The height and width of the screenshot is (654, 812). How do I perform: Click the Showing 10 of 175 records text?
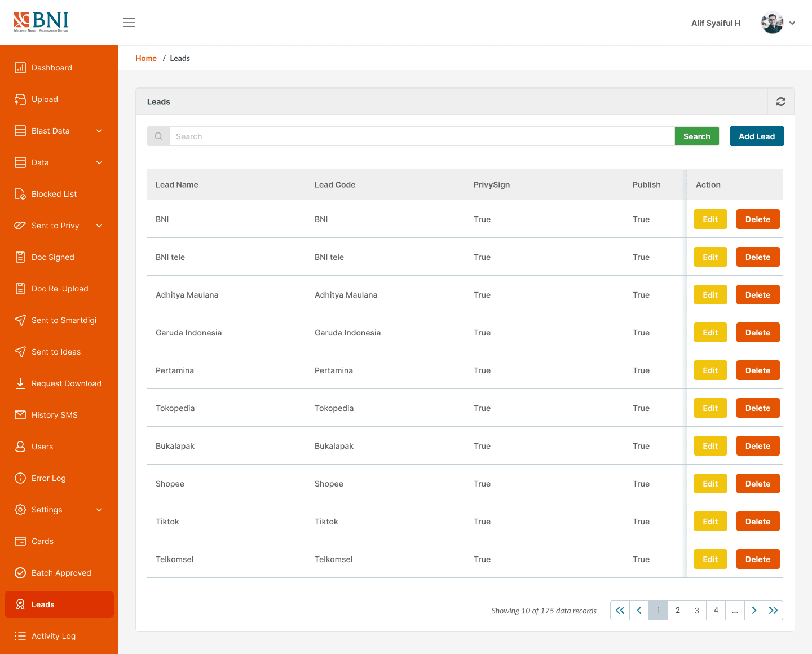544,611
